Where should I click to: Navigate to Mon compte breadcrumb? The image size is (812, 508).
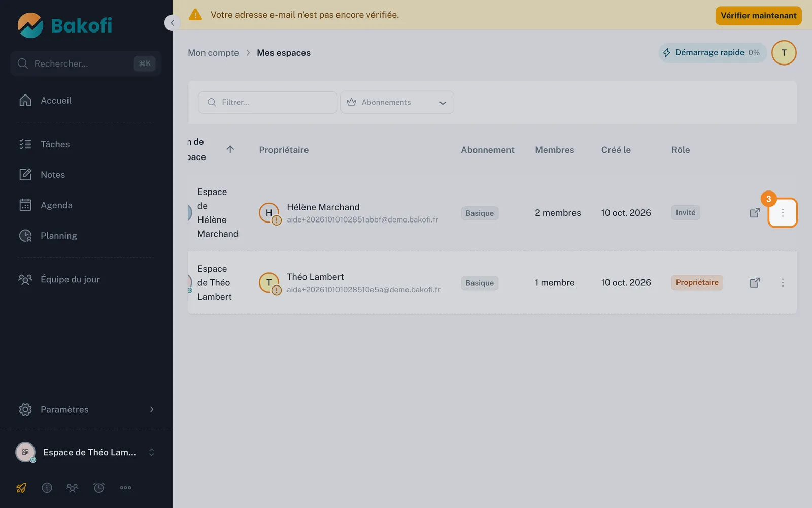(x=213, y=53)
